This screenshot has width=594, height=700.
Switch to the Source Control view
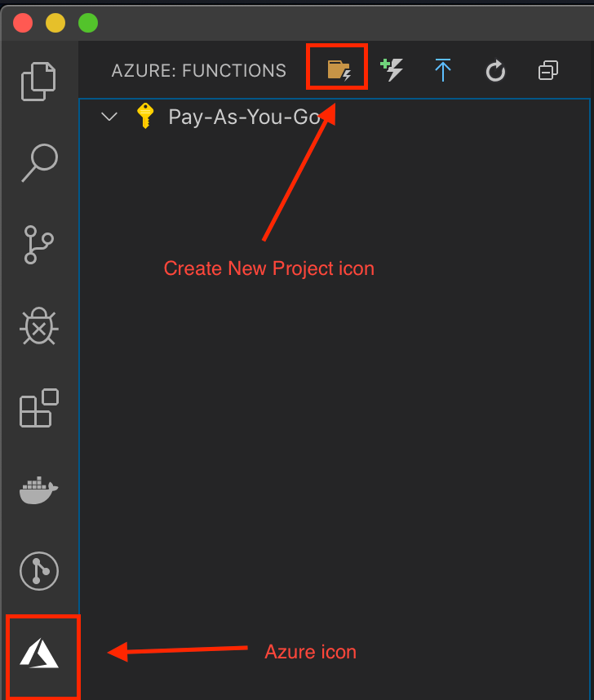click(39, 245)
